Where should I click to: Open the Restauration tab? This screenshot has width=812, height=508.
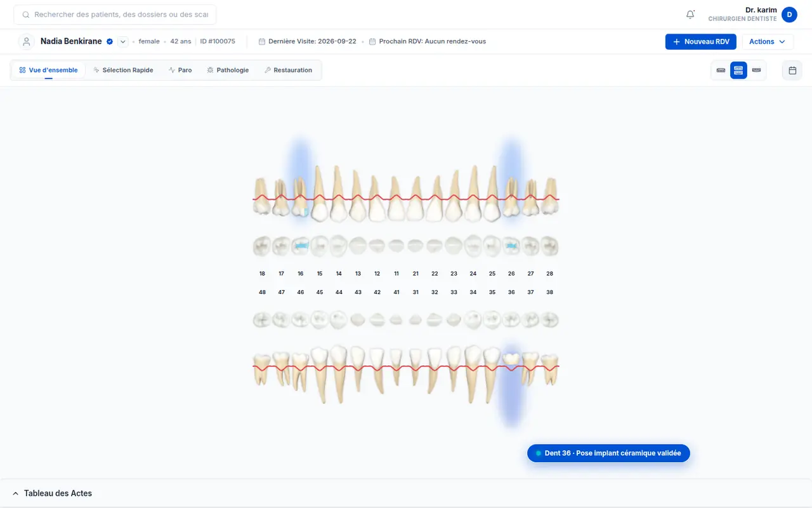(288, 70)
